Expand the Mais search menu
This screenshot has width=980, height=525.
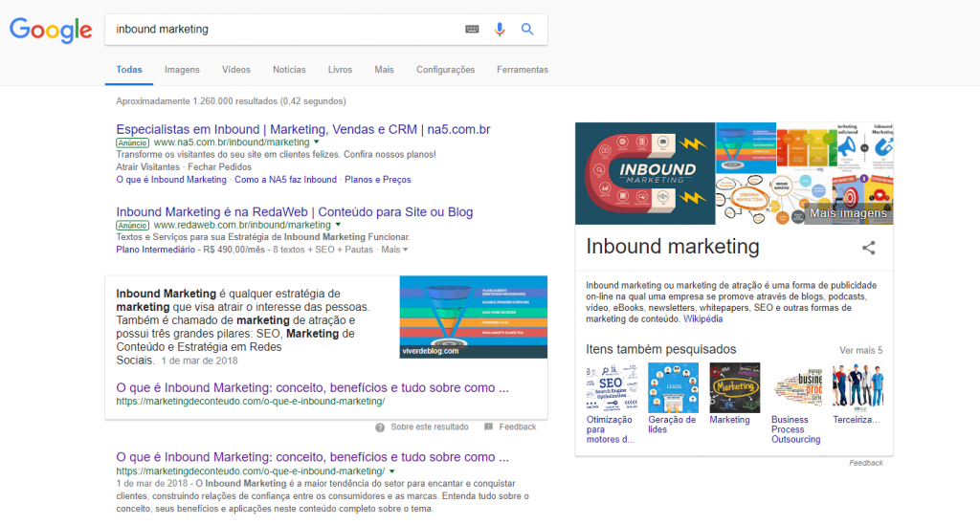385,70
